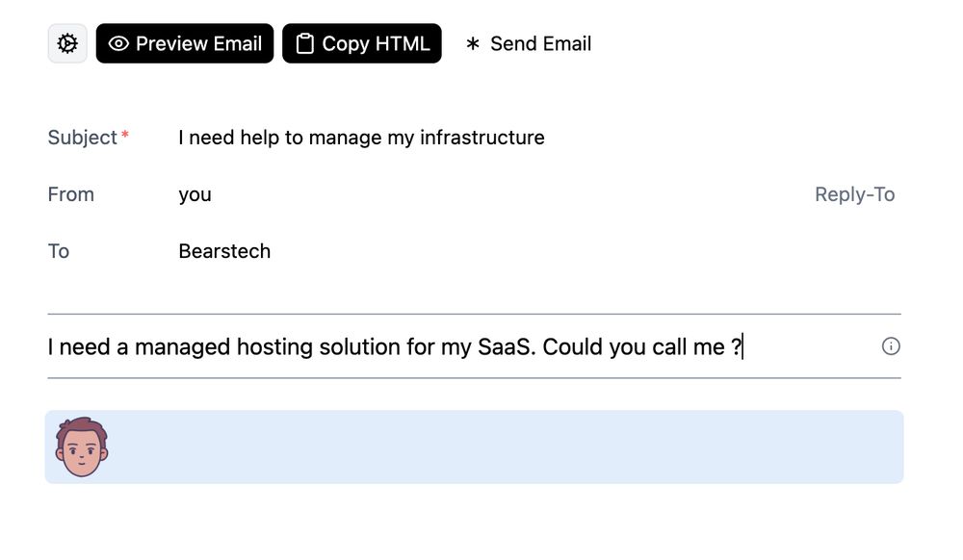
Task: Send the email with the Send Email text
Action: (540, 43)
